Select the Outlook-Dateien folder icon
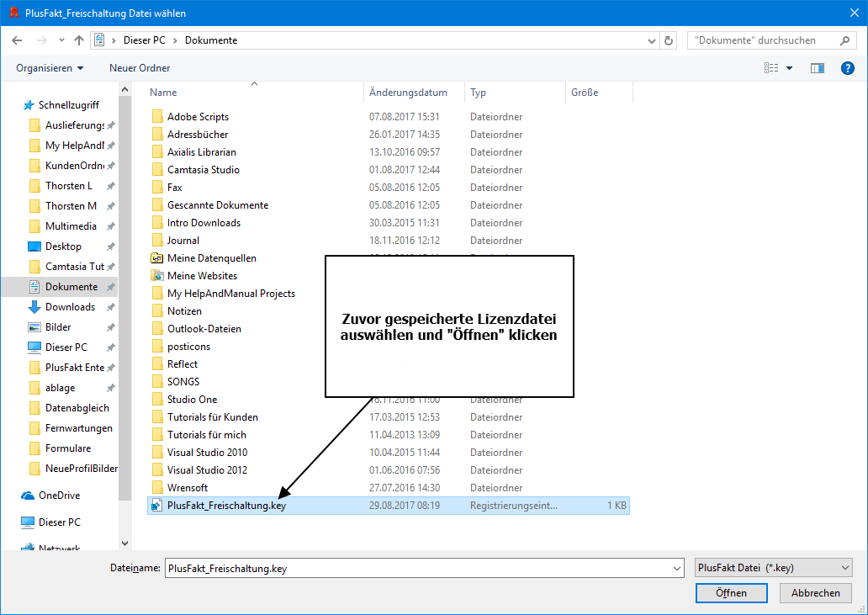868x615 pixels. (157, 329)
